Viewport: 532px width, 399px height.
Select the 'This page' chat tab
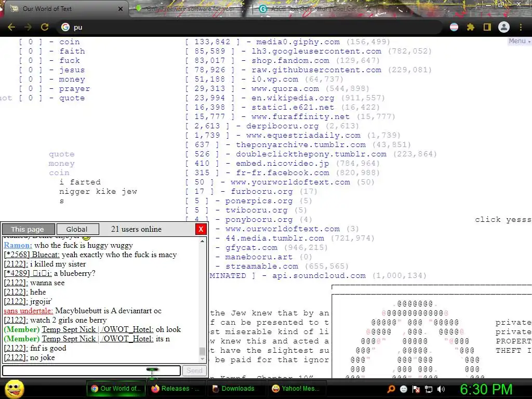(28, 229)
